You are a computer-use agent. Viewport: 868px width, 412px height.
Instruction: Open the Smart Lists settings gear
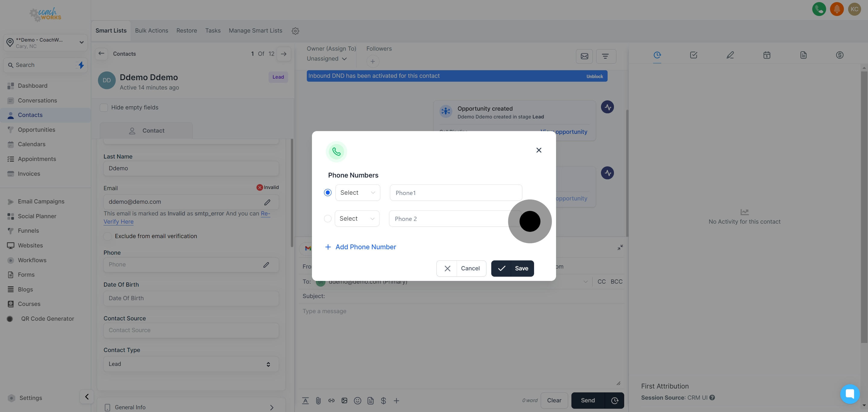coord(295,31)
